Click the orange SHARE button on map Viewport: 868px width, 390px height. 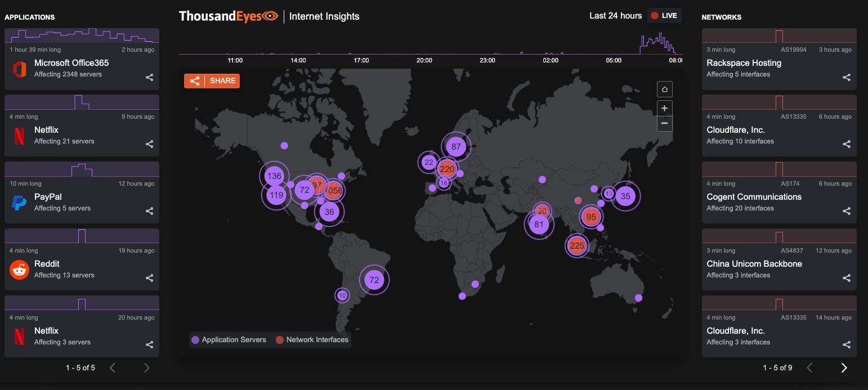pyautogui.click(x=212, y=81)
